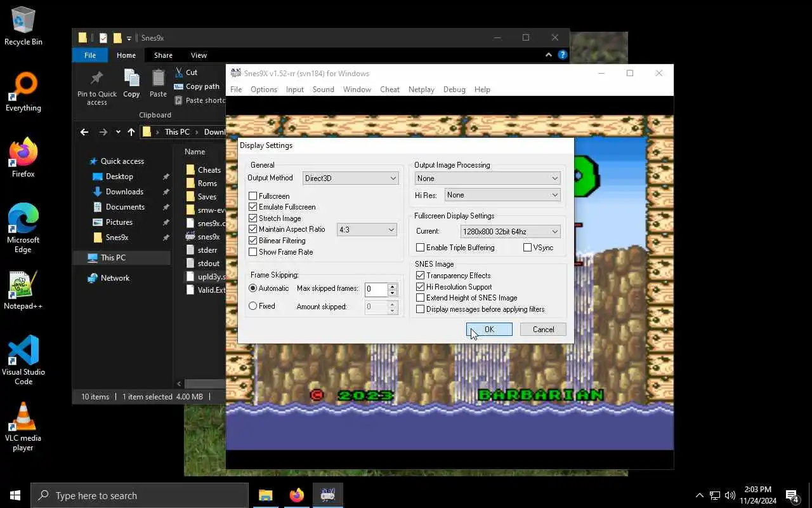Open Snes9x taskbar icon
The width and height of the screenshot is (812, 508).
click(328, 495)
